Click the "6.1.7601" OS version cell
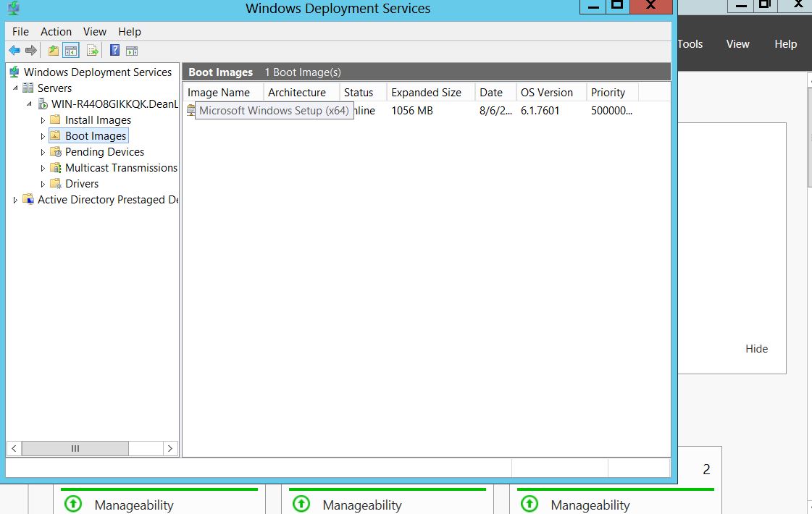The image size is (812, 514). click(x=540, y=110)
